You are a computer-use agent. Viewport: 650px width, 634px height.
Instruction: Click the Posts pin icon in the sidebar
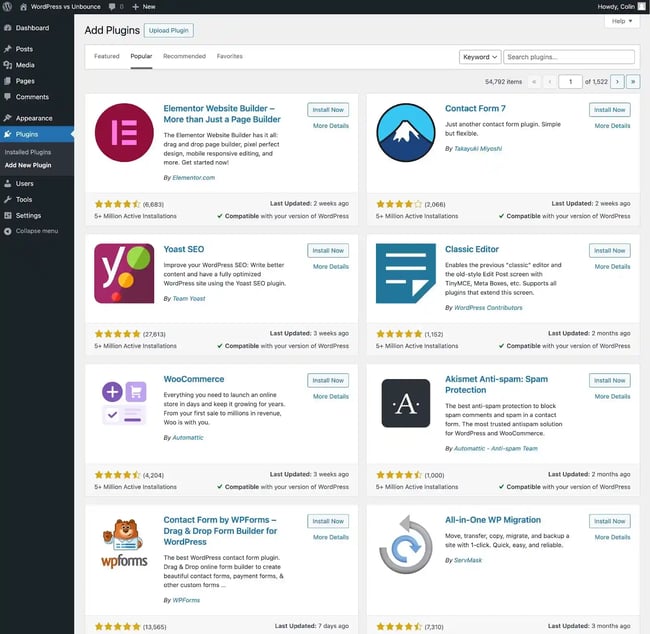[x=7, y=49]
